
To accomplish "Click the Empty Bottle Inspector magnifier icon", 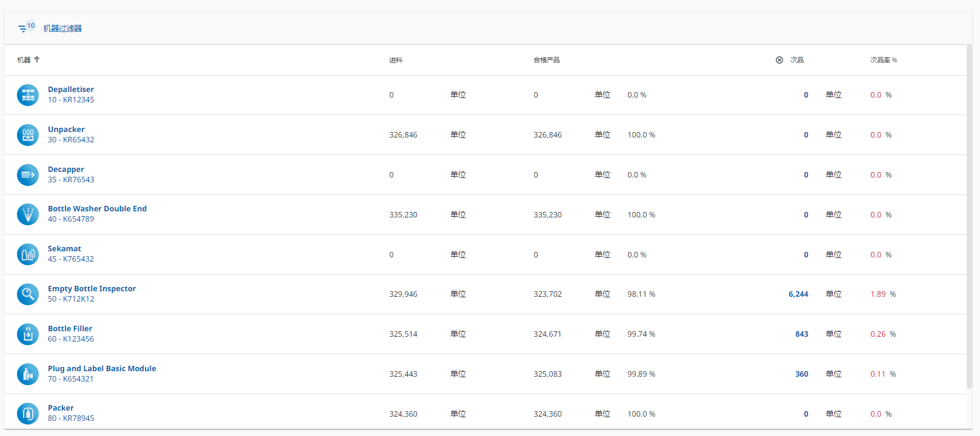I will [x=28, y=294].
